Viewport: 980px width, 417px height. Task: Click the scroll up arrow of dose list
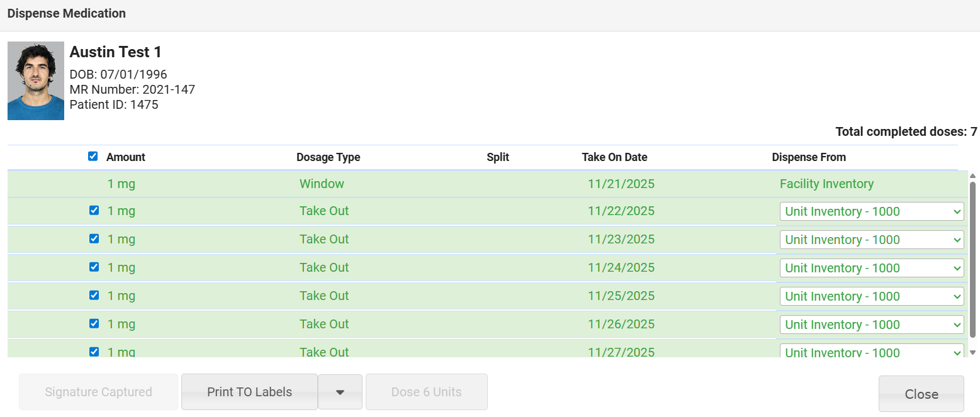[972, 176]
